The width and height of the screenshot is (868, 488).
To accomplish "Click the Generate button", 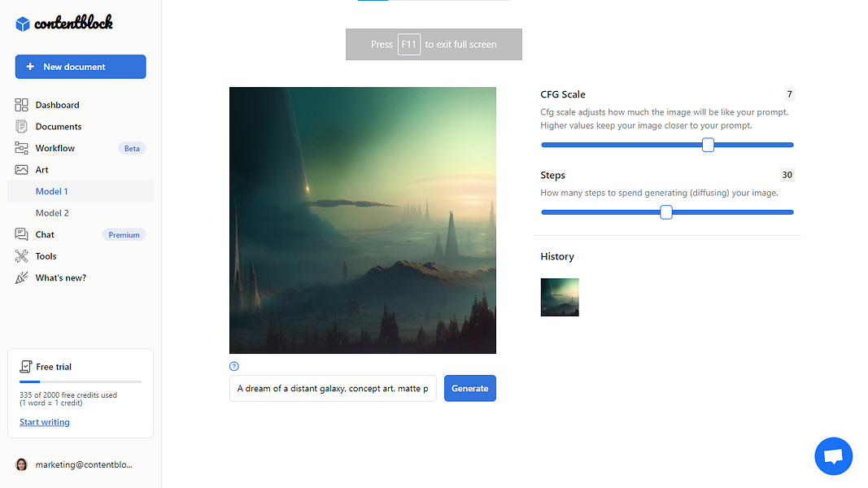I will point(470,389).
